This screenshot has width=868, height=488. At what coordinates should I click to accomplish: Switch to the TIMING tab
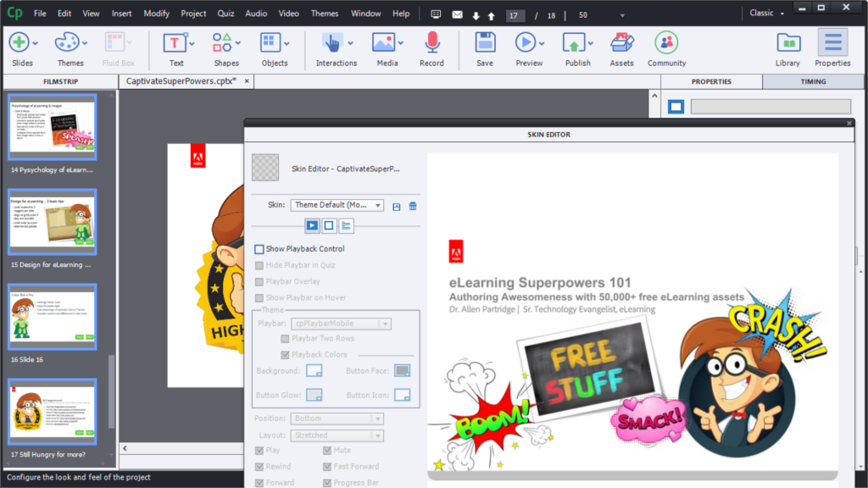pyautogui.click(x=813, y=81)
